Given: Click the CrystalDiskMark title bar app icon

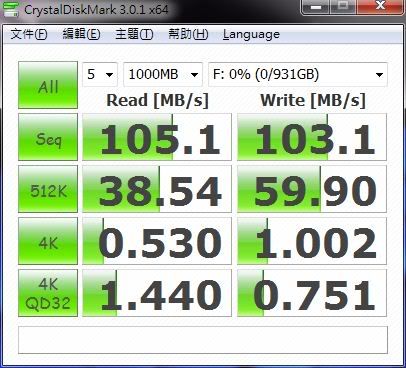Looking at the screenshot, I should click(x=11, y=9).
